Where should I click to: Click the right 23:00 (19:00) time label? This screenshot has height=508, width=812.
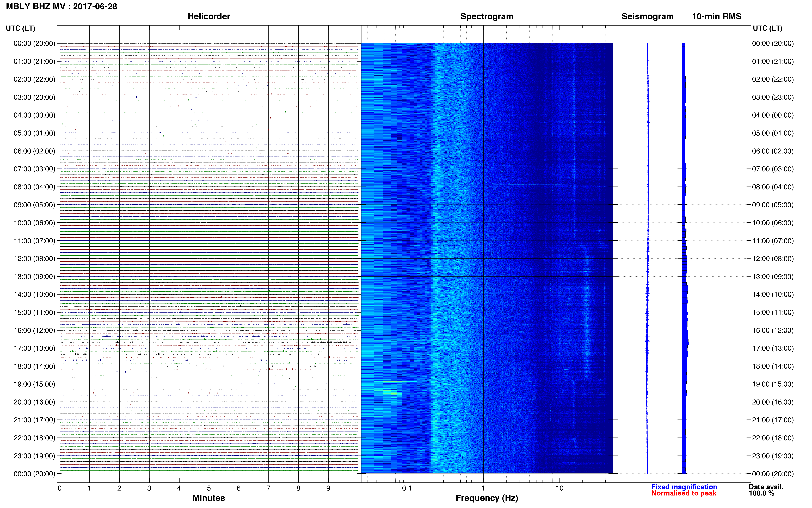(x=773, y=456)
